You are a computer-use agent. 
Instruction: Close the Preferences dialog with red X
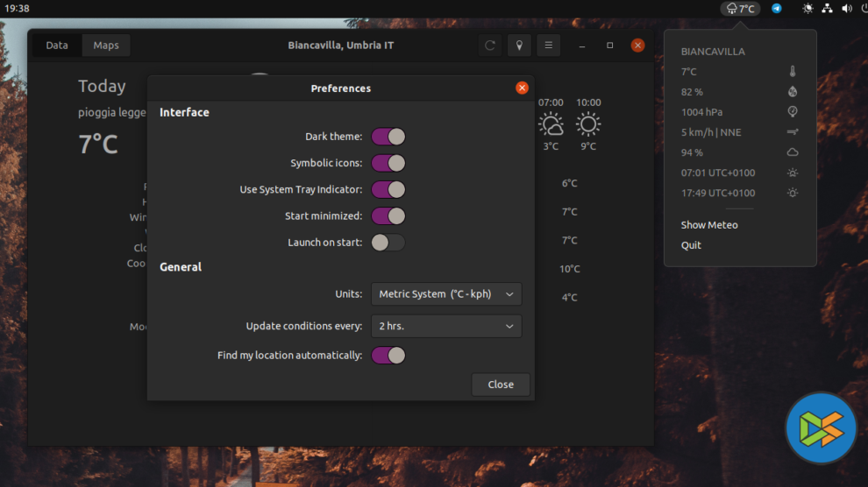522,88
